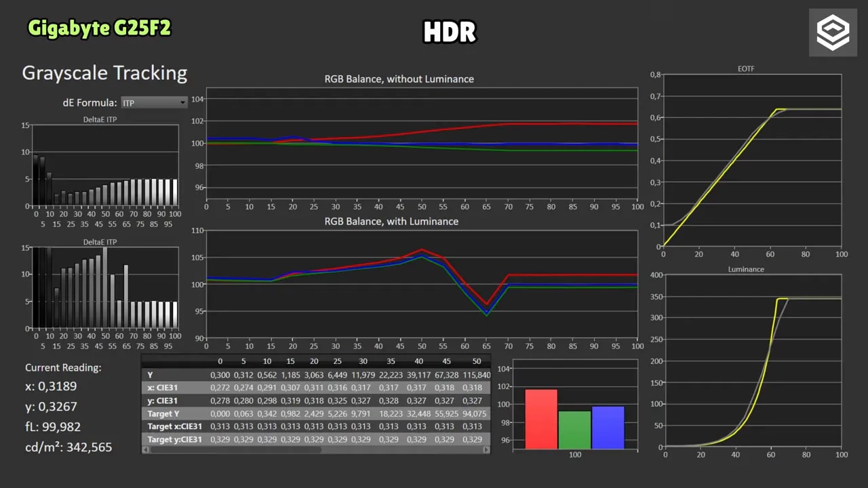This screenshot has height=488, width=868.
Task: Click the Luminance chart title at right
Action: (746, 269)
